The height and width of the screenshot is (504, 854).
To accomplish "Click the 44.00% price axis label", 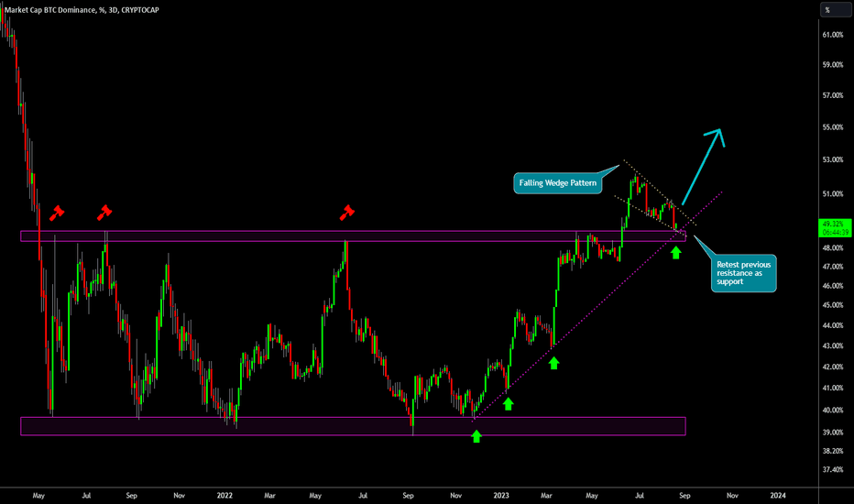I will click(833, 326).
